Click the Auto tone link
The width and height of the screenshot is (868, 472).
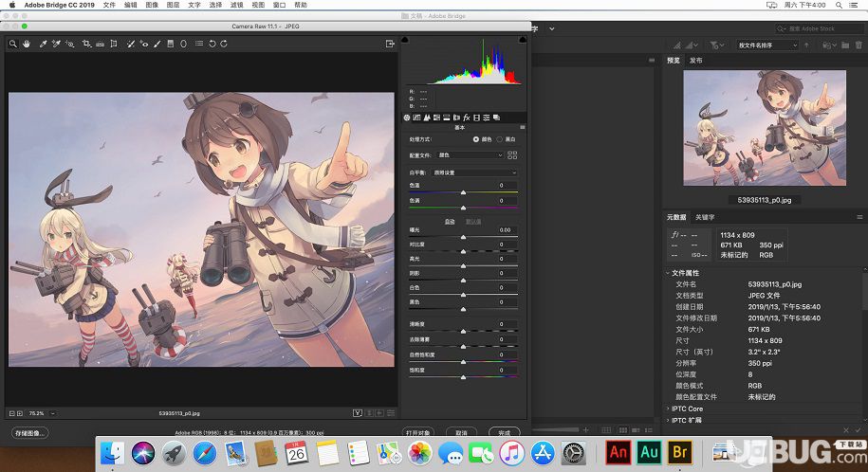coord(450,222)
